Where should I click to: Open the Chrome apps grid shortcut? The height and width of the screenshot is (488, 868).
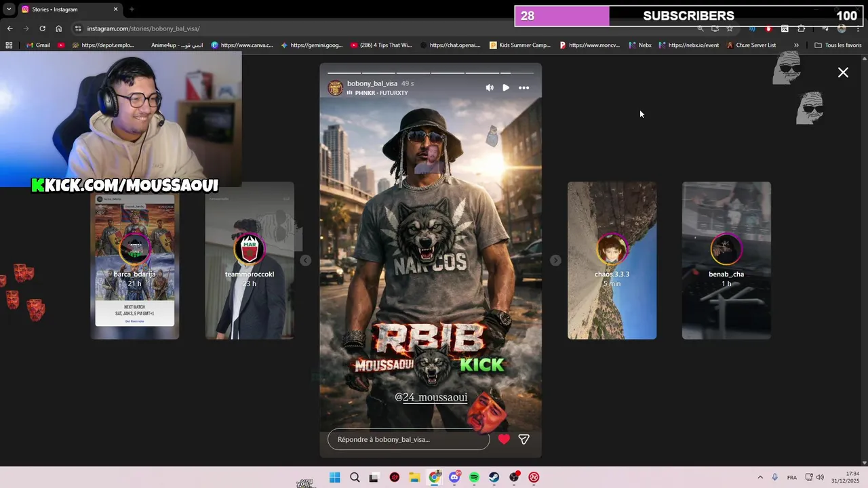pos(9,45)
